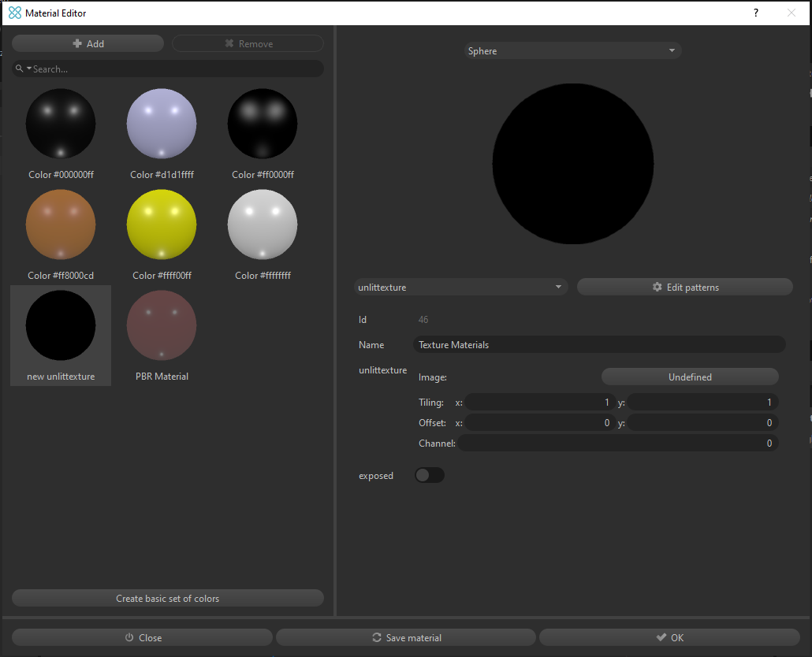Select the lavender Color #d1d1ffff material
This screenshot has height=657, width=812.
coord(162,124)
